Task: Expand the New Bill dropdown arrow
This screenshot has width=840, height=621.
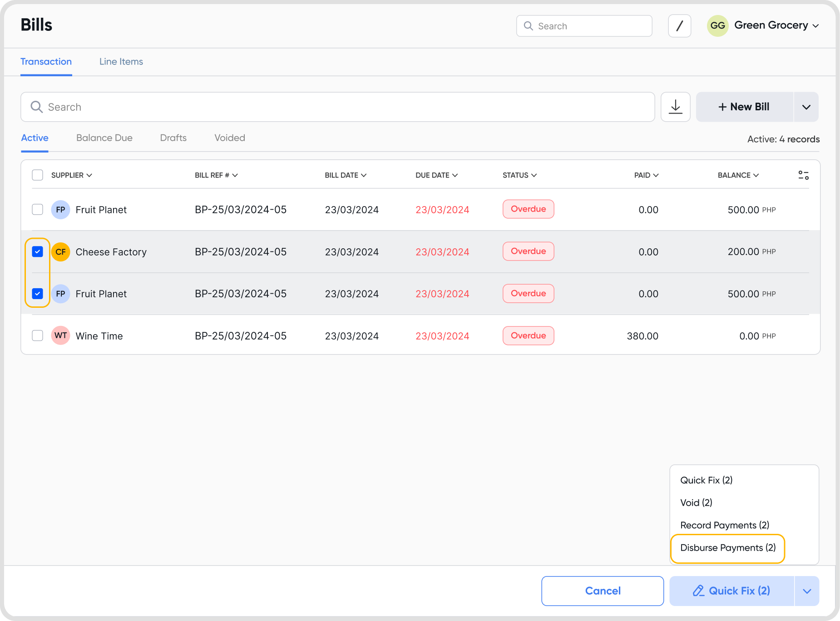Action: [x=806, y=107]
